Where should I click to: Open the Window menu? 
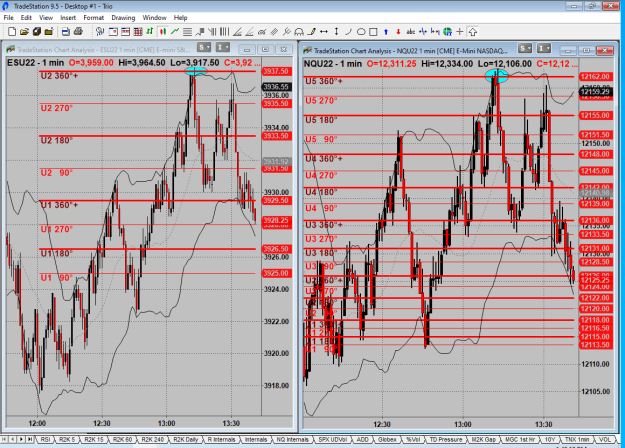click(154, 18)
